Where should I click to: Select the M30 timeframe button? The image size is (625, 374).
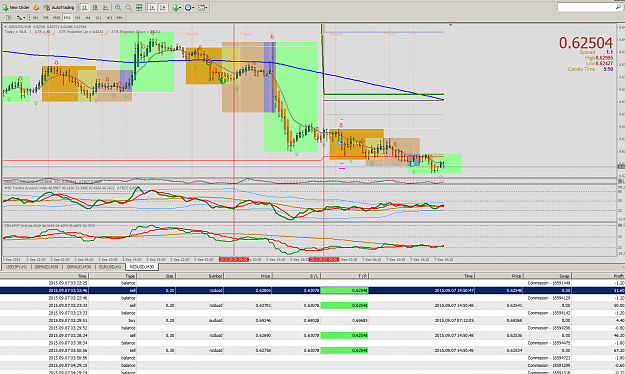[x=67, y=18]
